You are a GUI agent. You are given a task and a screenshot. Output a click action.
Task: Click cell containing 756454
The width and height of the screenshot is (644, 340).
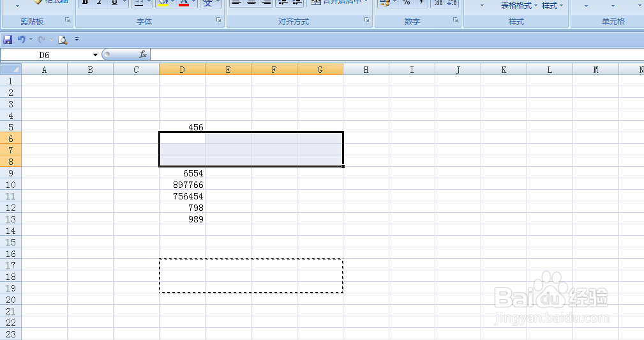[x=183, y=196]
